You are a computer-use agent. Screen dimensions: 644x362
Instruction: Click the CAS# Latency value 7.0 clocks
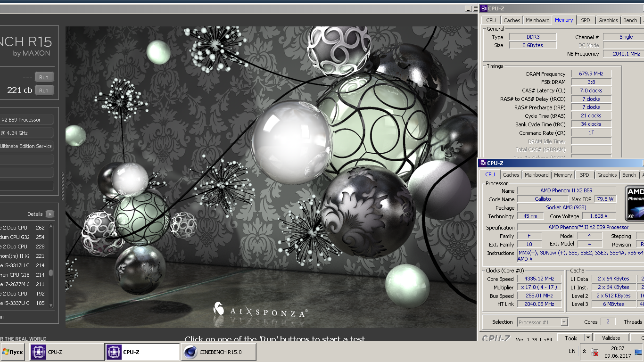[x=591, y=90]
